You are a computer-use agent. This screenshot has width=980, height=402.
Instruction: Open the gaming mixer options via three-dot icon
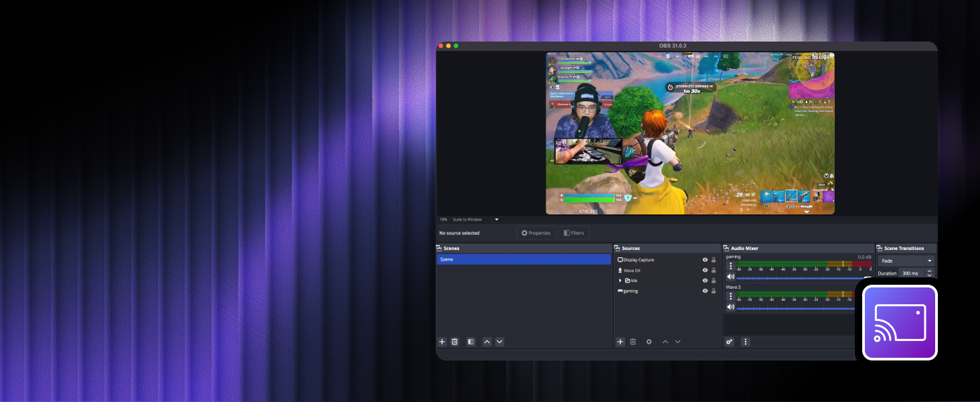point(730,266)
